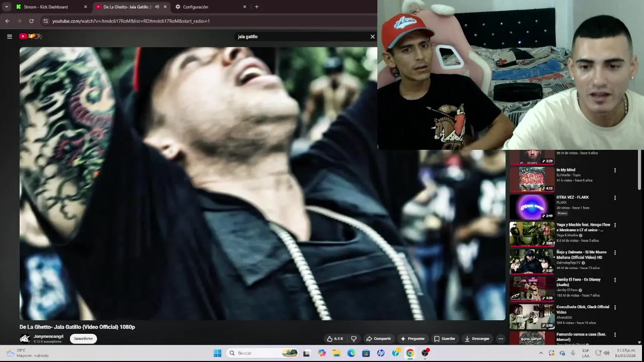Viewport: 644px width, 362px height.
Task: Reload the page with the refresh icon
Action: [x=31, y=21]
